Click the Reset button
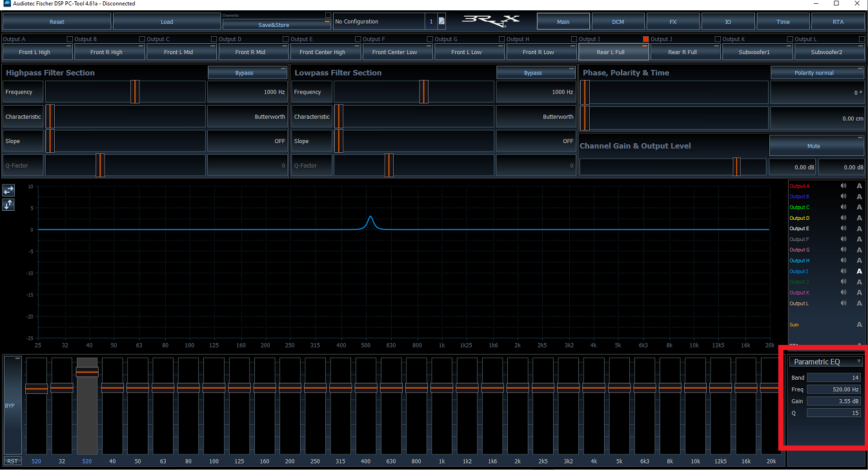This screenshot has height=470, width=868. [x=57, y=22]
